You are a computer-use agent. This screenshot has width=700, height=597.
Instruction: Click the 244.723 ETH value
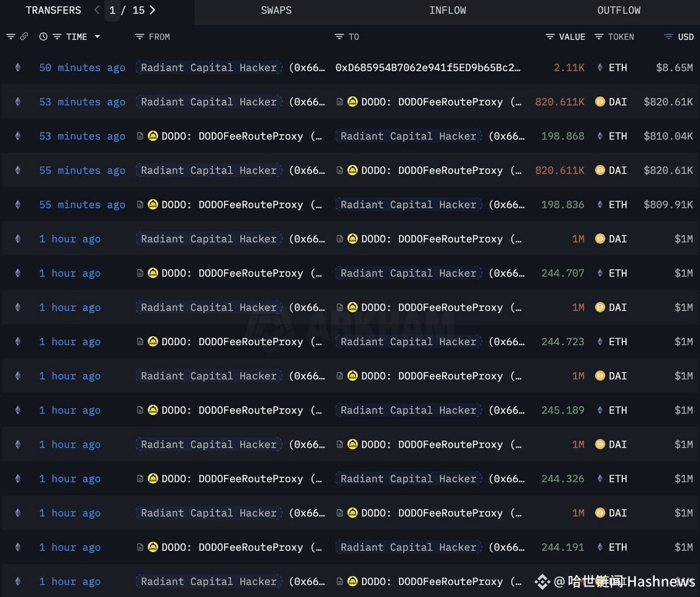click(x=562, y=342)
